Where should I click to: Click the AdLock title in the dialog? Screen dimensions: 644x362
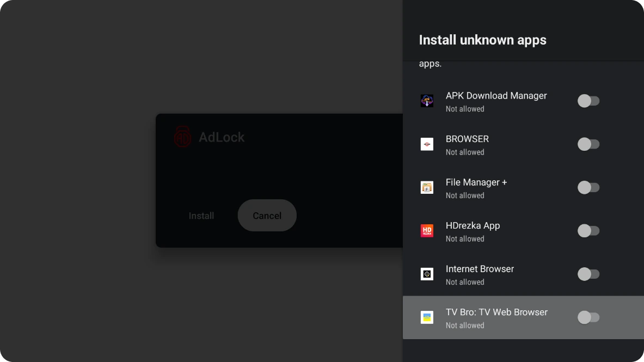pos(222,137)
